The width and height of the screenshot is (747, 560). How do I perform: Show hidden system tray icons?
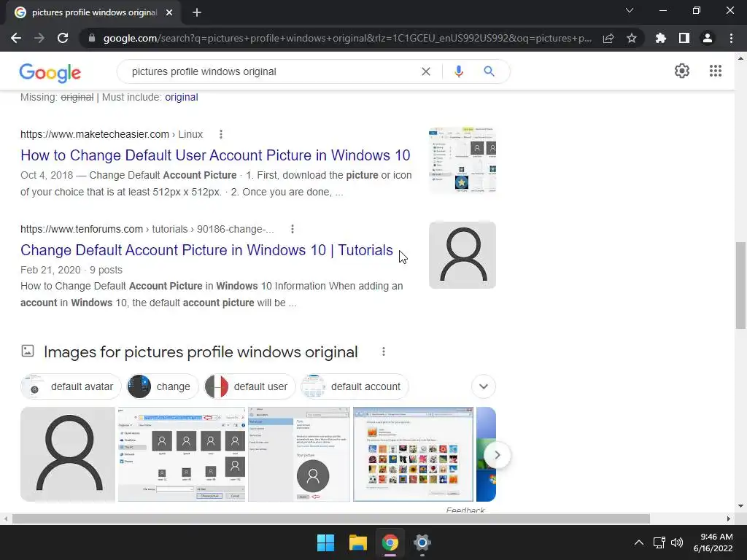(639, 542)
